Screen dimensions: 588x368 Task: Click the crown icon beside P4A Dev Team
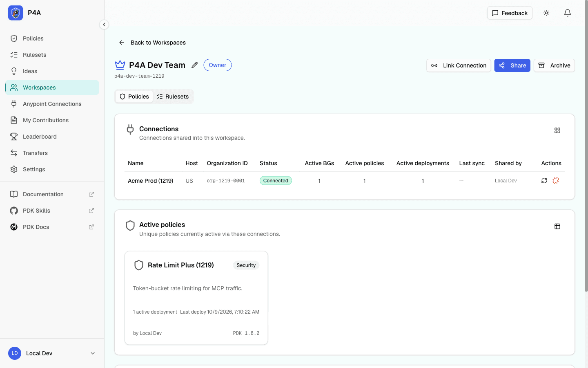[120, 65]
